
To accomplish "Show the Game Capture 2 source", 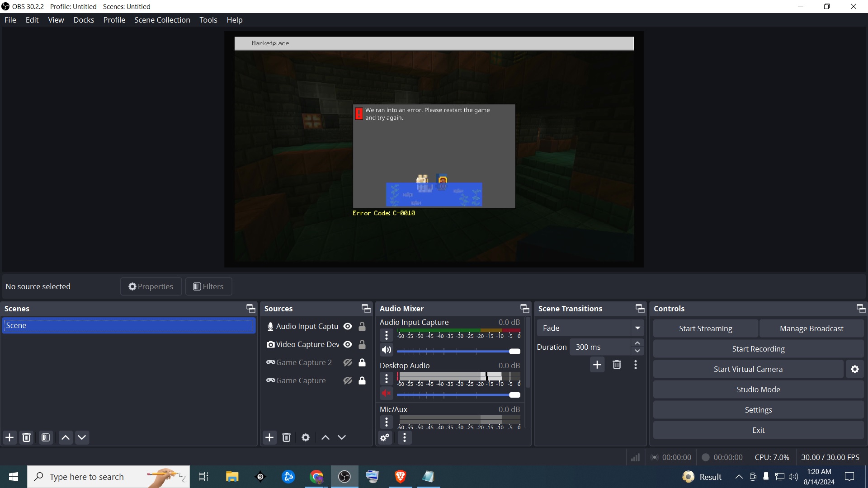I will coord(348,362).
